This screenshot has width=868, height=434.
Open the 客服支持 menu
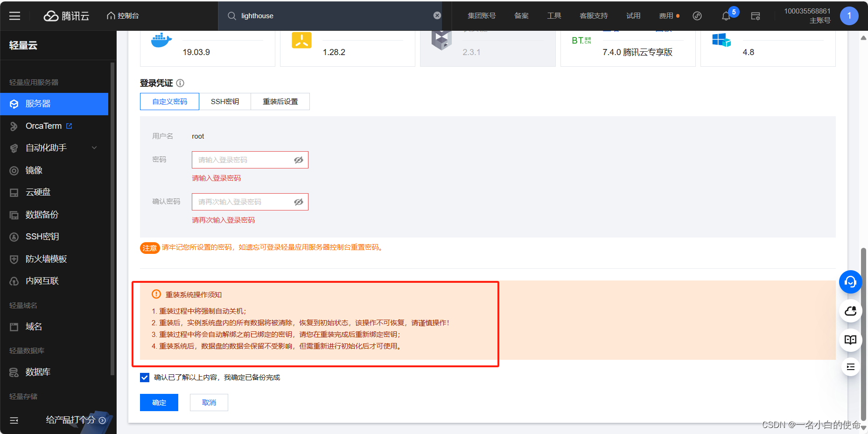coord(594,16)
